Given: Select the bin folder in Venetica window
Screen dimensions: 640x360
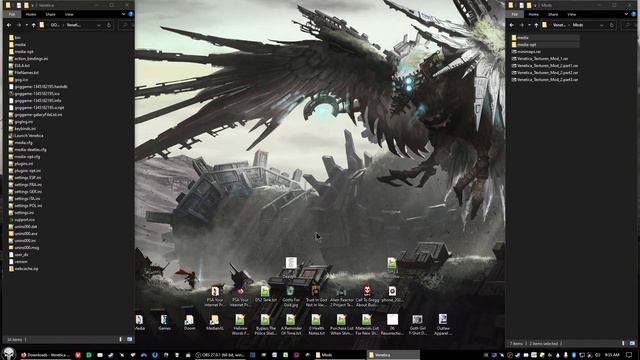Looking at the screenshot, I should pyautogui.click(x=15, y=38).
